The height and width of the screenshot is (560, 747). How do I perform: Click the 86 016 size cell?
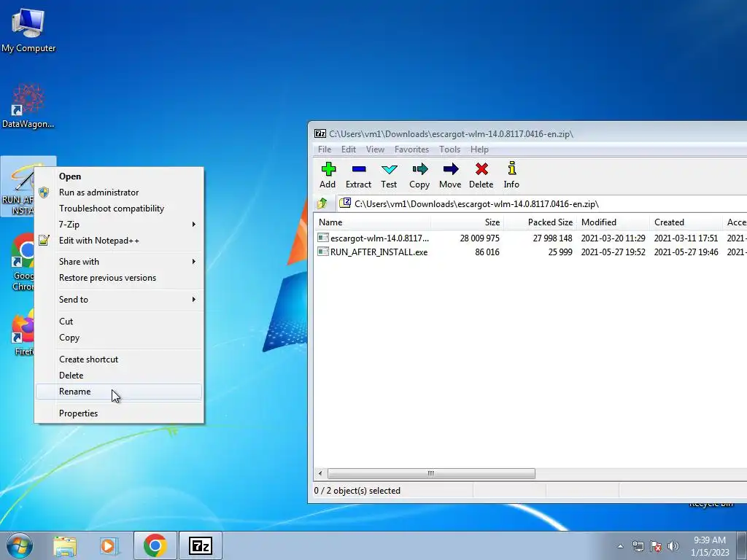pyautogui.click(x=487, y=252)
